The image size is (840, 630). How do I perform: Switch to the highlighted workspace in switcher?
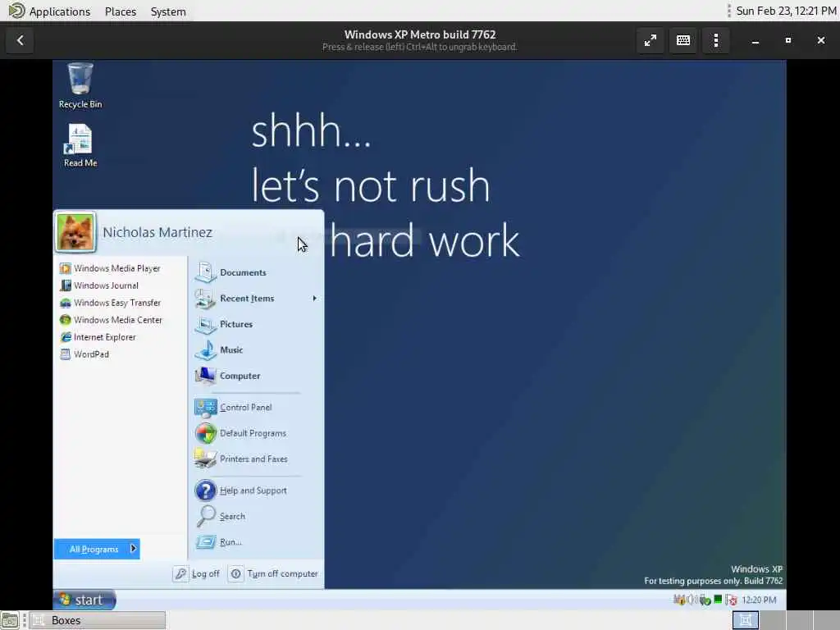[746, 620]
